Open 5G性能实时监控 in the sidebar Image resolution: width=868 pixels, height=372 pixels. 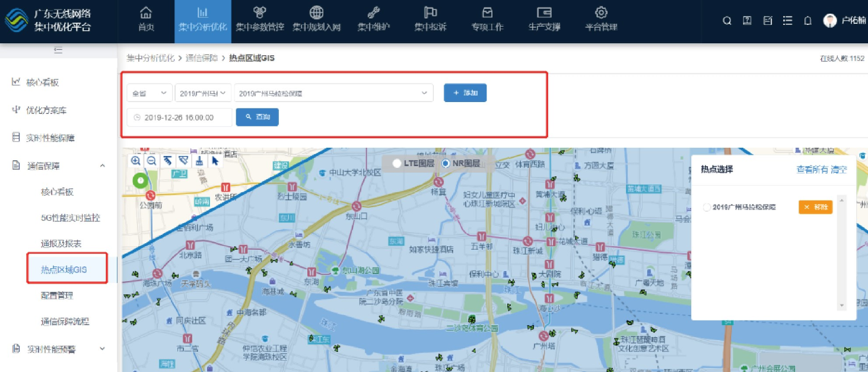coord(70,218)
